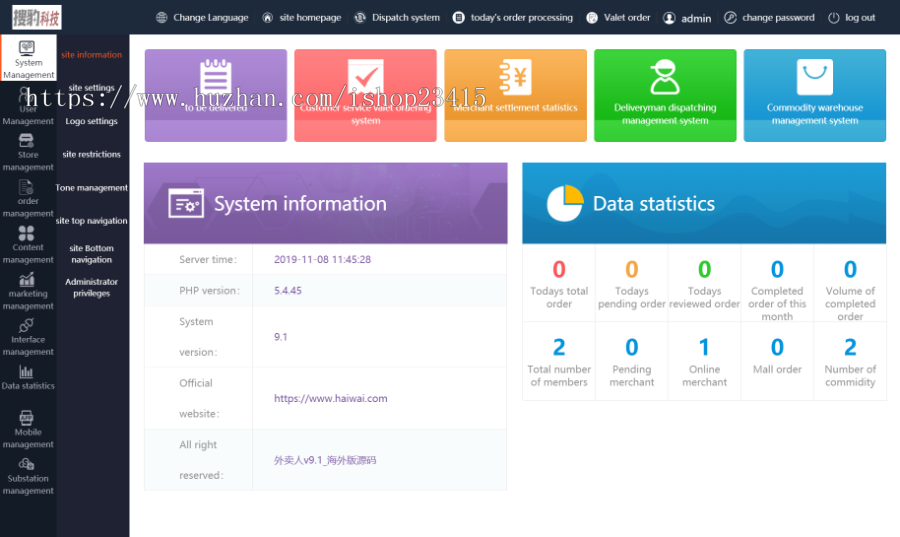Open Deliveryman dispatching management system tile

click(x=665, y=96)
